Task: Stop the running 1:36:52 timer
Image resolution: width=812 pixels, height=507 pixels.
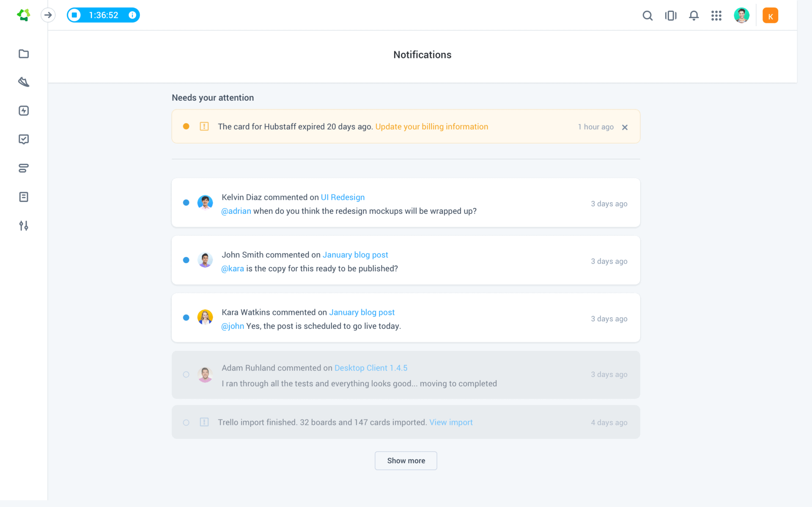Action: (74, 15)
